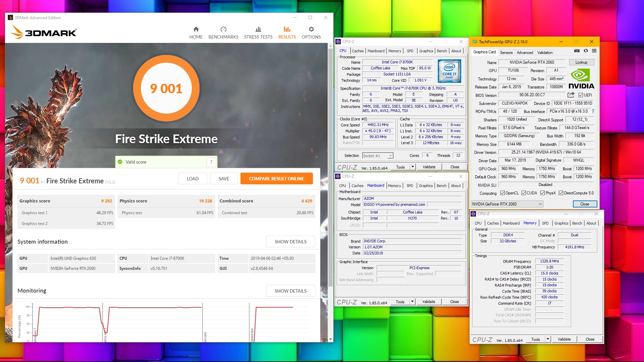Click the Bus Interface question mark in GPU-Z
The height and width of the screenshot is (362, 644).
click(593, 111)
